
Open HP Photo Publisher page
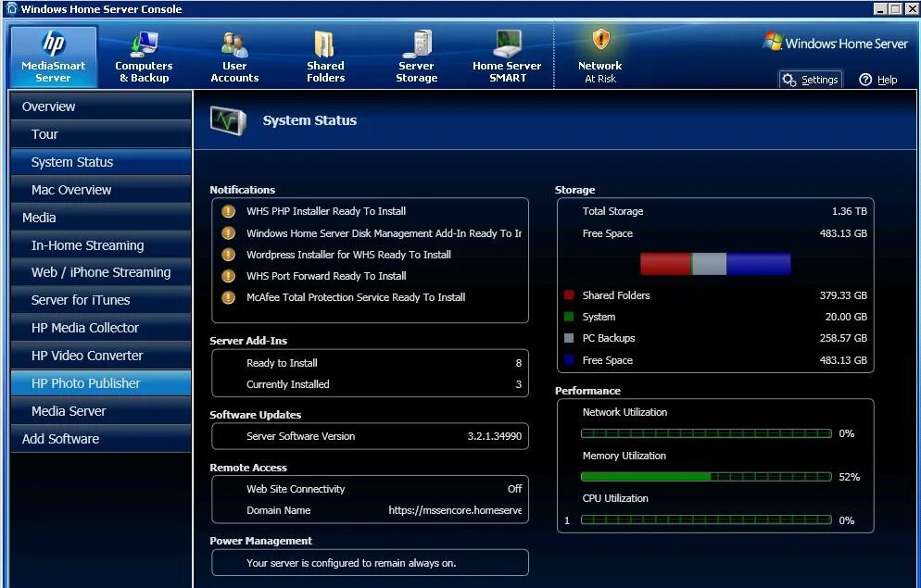[x=100, y=383]
